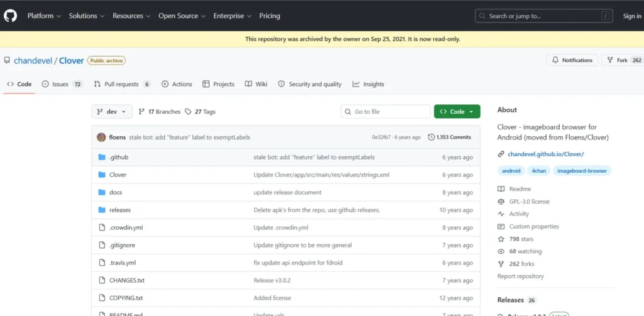Click the file icon beside CHANGES.txt

102,280
